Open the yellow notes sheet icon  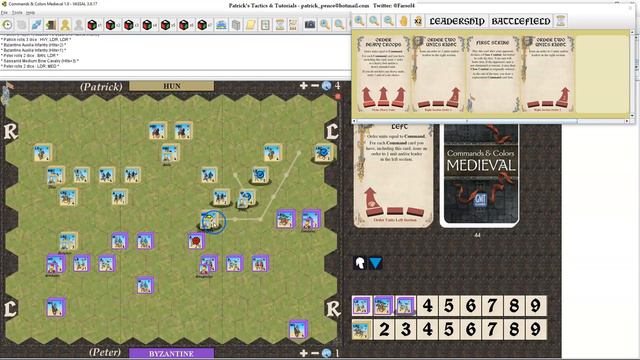[250, 25]
